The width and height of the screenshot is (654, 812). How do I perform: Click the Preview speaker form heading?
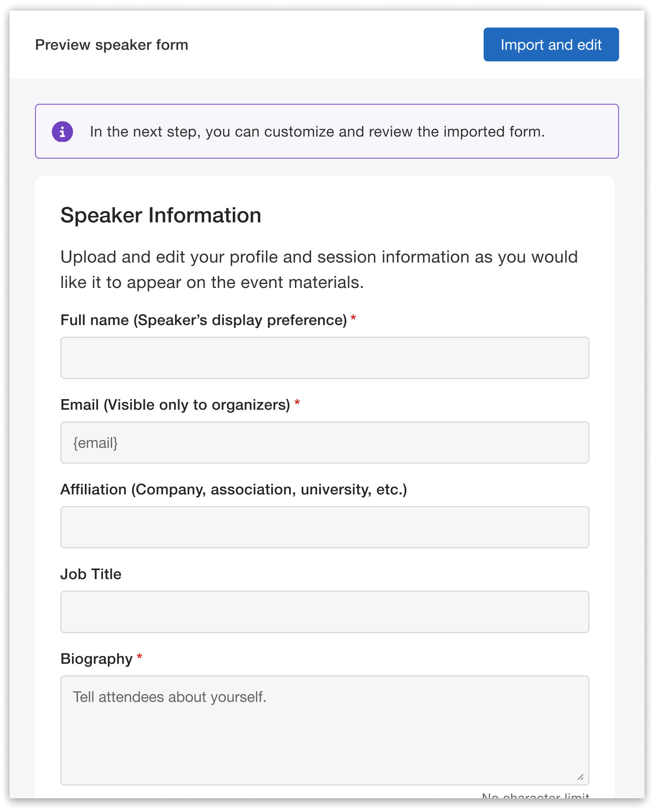(111, 44)
